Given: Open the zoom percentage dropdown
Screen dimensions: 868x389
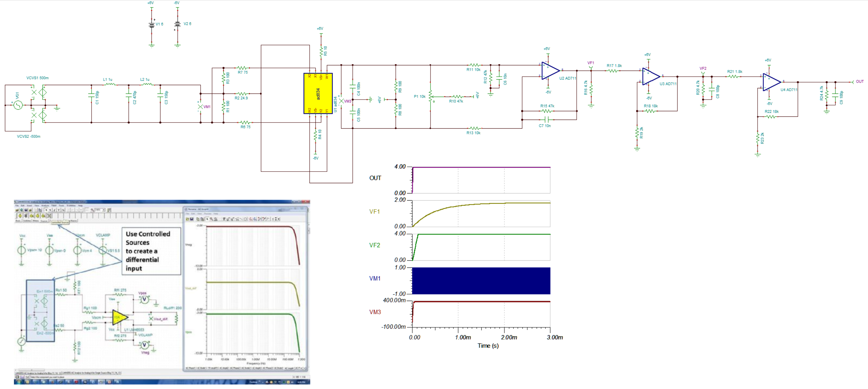Looking at the screenshot, I should (x=104, y=210).
